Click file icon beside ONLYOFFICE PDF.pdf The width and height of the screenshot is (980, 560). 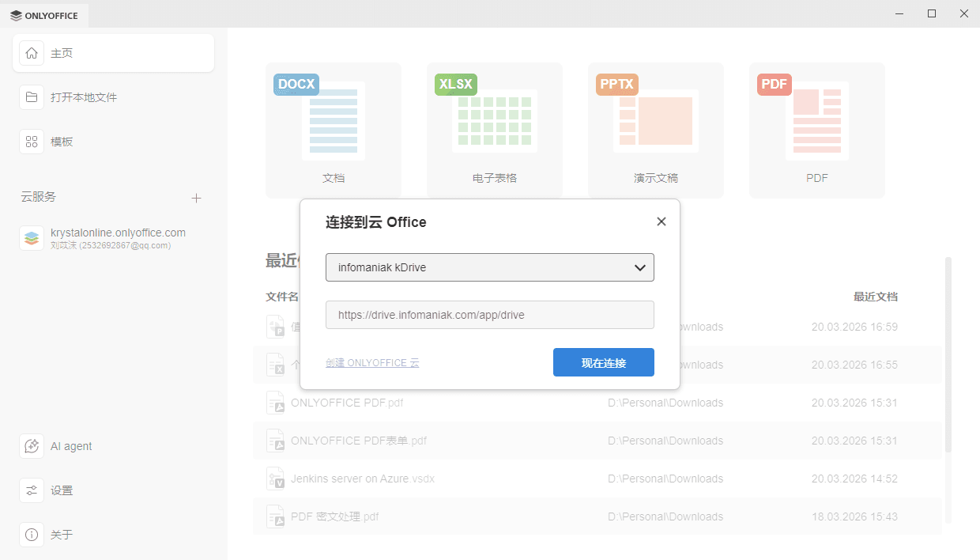point(275,403)
